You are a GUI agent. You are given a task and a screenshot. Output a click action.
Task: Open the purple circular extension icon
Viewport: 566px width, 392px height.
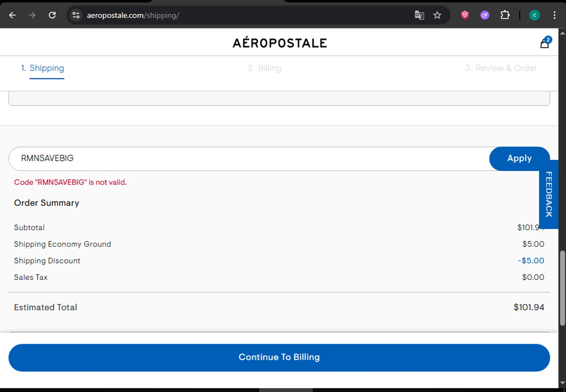485,15
